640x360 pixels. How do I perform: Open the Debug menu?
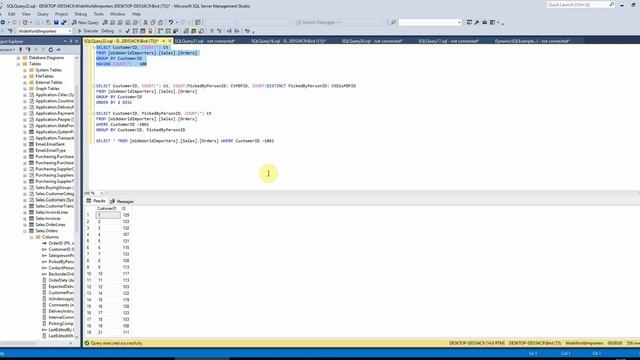click(80, 14)
